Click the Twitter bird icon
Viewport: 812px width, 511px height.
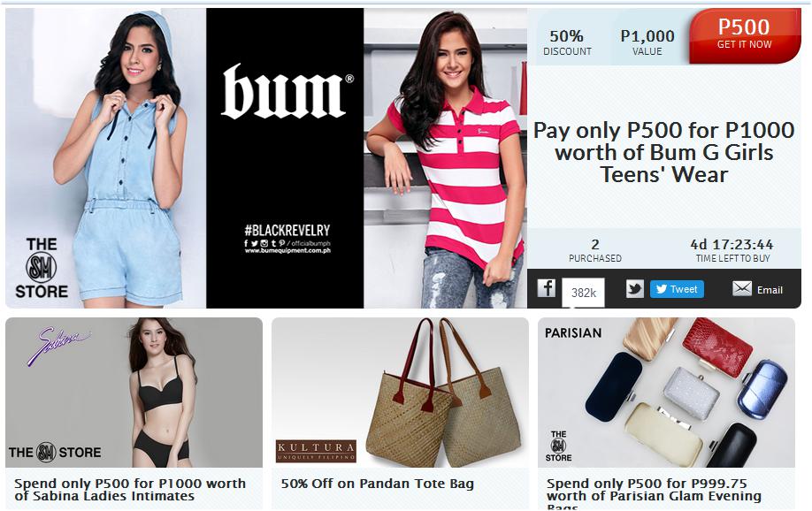coord(635,289)
